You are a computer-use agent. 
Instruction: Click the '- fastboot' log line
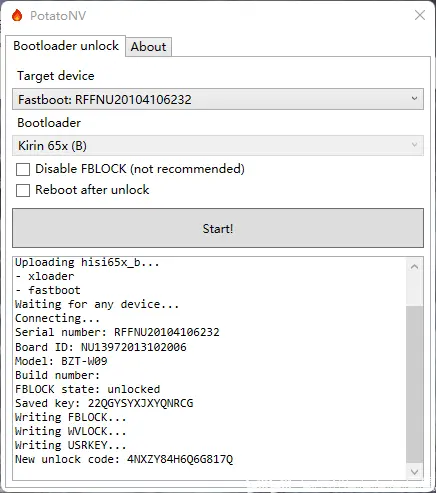pos(48,290)
